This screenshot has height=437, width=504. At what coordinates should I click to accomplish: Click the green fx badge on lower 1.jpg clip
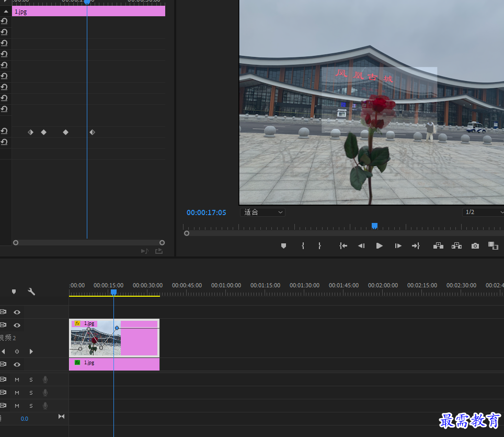[77, 363]
